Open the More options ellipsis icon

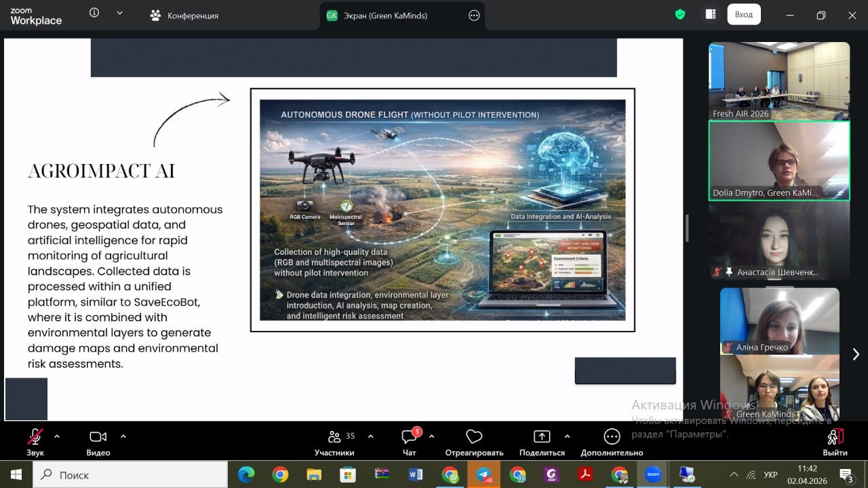pos(612,436)
